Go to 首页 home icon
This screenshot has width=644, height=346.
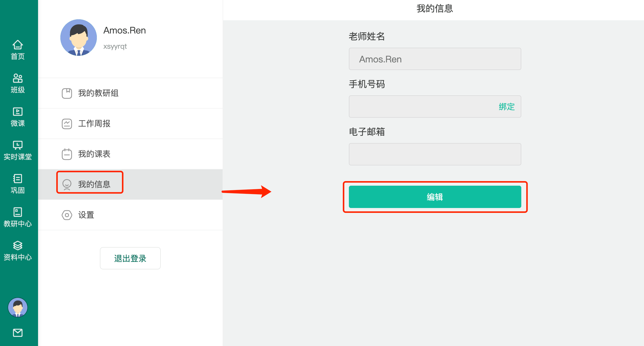pos(17,45)
